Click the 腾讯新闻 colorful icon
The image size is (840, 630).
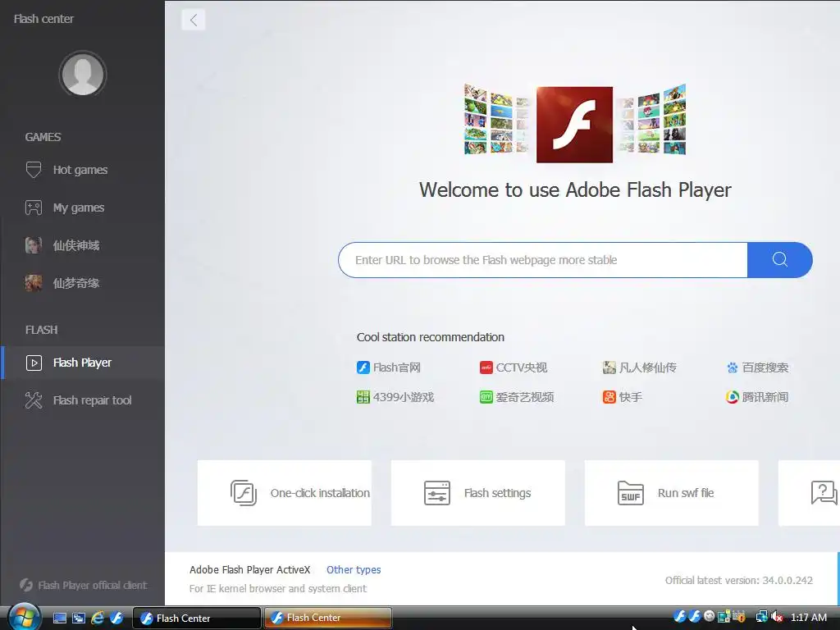(733, 397)
